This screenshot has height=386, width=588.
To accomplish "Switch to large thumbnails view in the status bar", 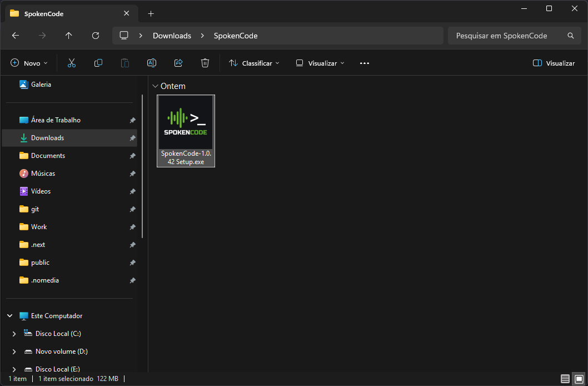I will point(578,378).
